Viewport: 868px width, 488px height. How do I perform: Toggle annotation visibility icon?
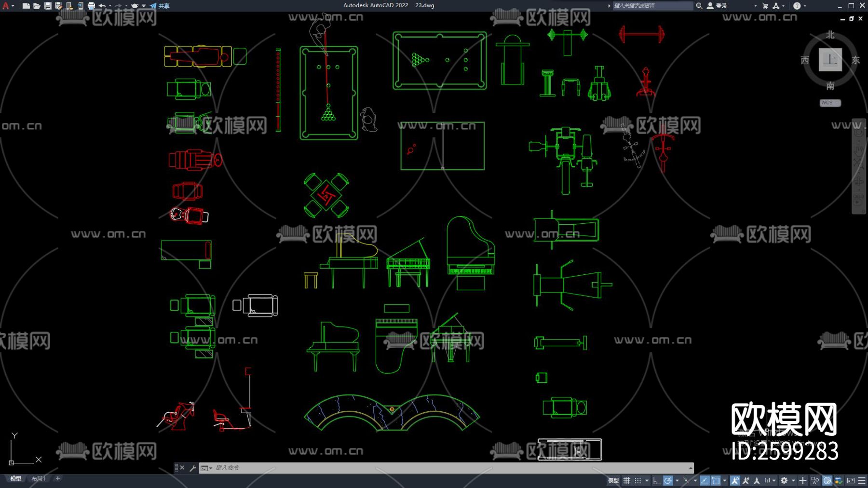(734, 480)
